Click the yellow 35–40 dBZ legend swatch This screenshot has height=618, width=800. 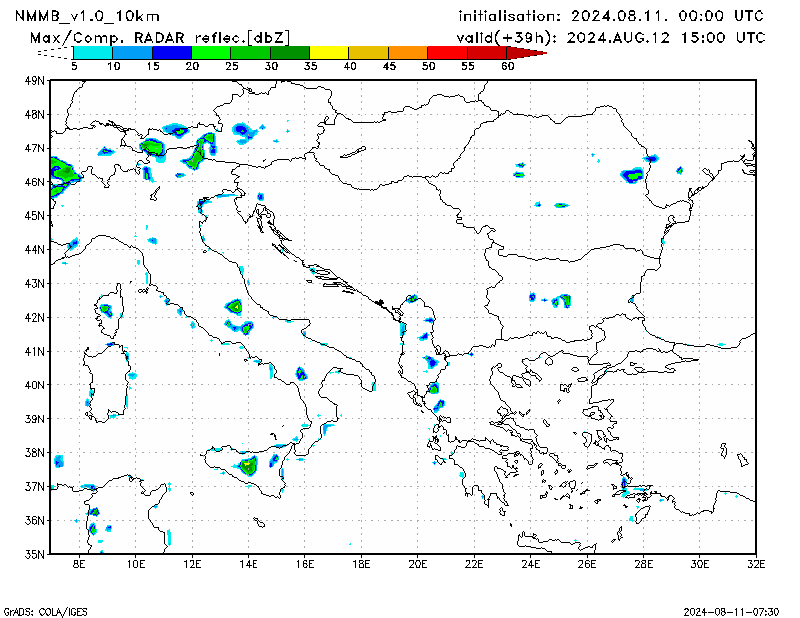click(x=329, y=51)
